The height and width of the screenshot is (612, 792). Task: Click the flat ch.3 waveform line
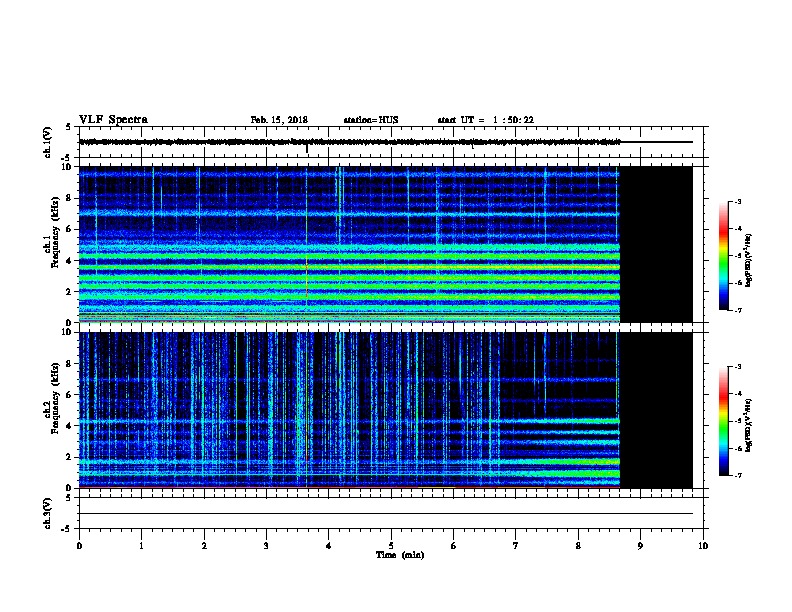point(386,514)
